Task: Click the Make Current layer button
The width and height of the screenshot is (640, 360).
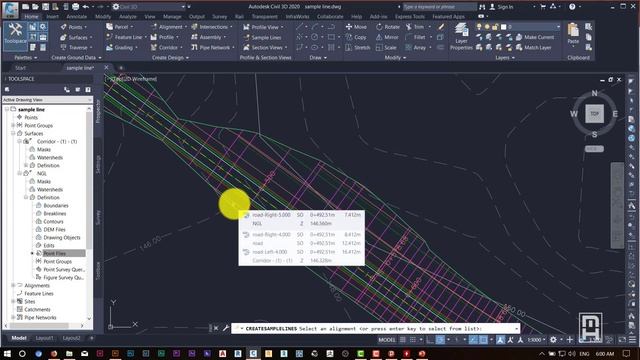Action: [535, 37]
